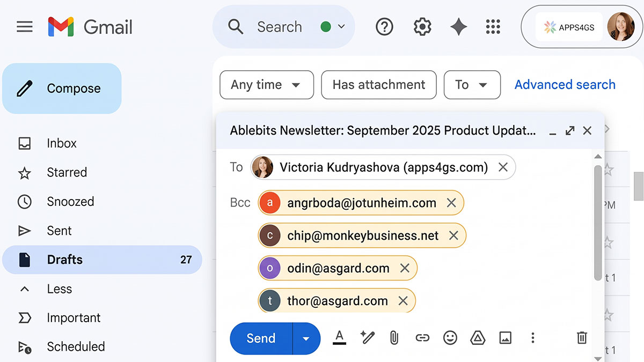This screenshot has width=644, height=362.
Task: Click the Bcc field label
Action: pos(240,203)
